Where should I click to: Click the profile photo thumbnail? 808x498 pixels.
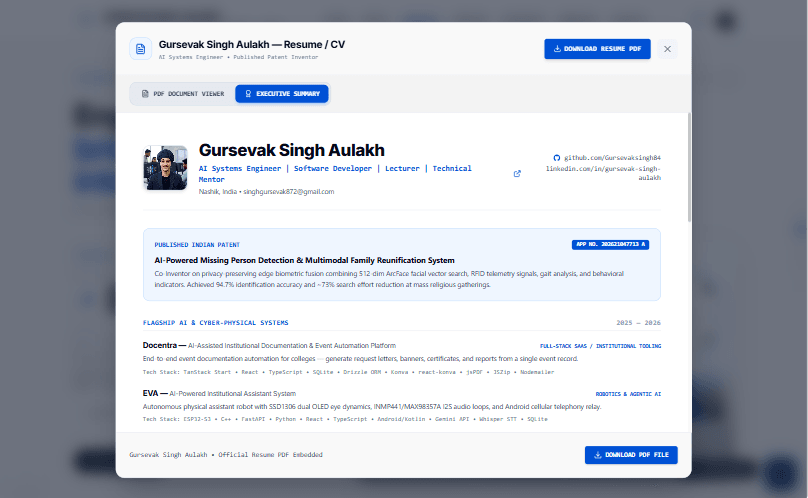(165, 168)
